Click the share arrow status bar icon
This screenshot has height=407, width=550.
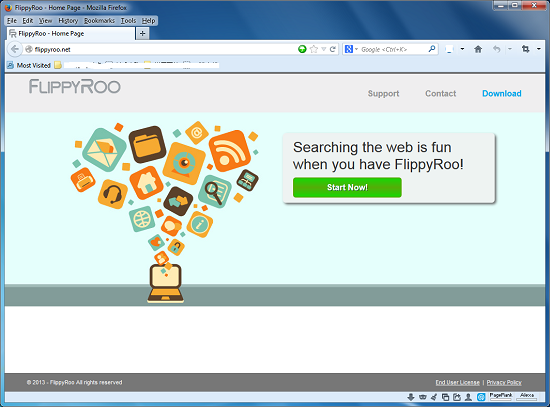[x=457, y=397]
